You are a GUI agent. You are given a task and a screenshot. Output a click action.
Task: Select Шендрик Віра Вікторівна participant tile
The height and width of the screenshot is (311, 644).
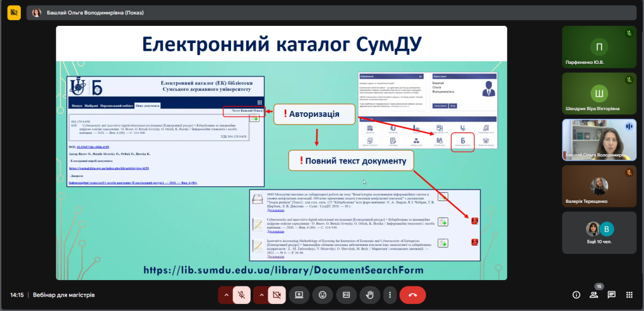point(599,94)
